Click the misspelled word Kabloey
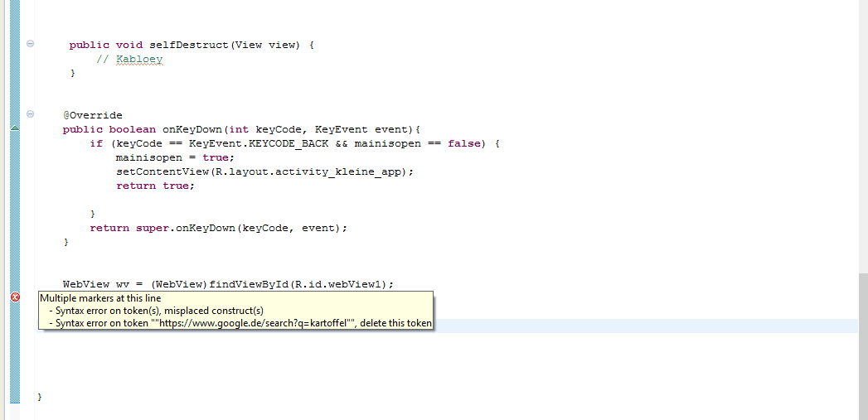The image size is (868, 420). coord(139,59)
